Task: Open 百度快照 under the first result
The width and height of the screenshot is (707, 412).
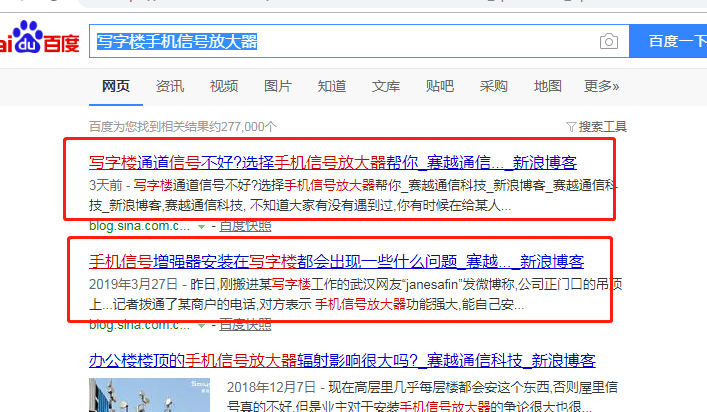Action: tap(245, 226)
